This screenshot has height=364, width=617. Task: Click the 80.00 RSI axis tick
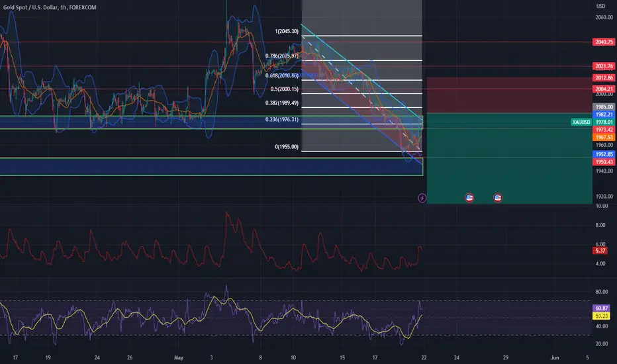602,292
